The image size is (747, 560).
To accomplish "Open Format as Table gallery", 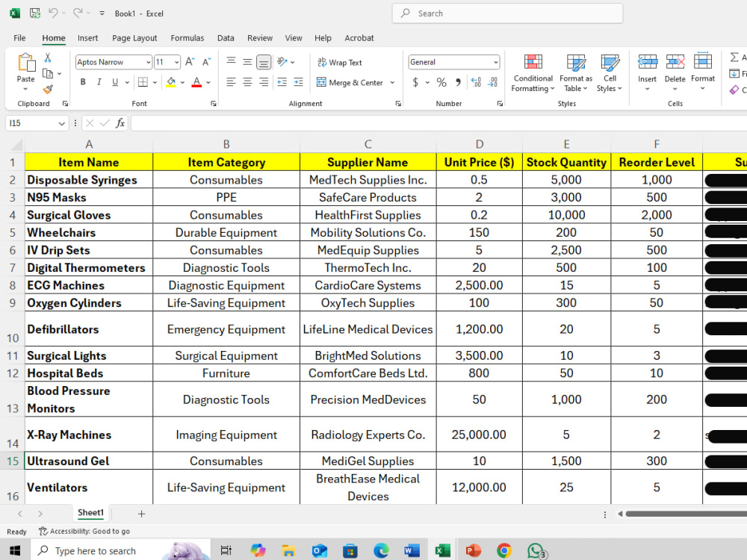I will click(575, 73).
